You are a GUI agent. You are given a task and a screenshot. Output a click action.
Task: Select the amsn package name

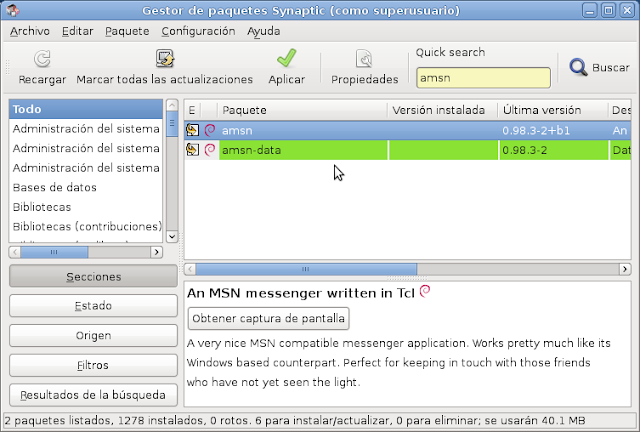(x=237, y=131)
